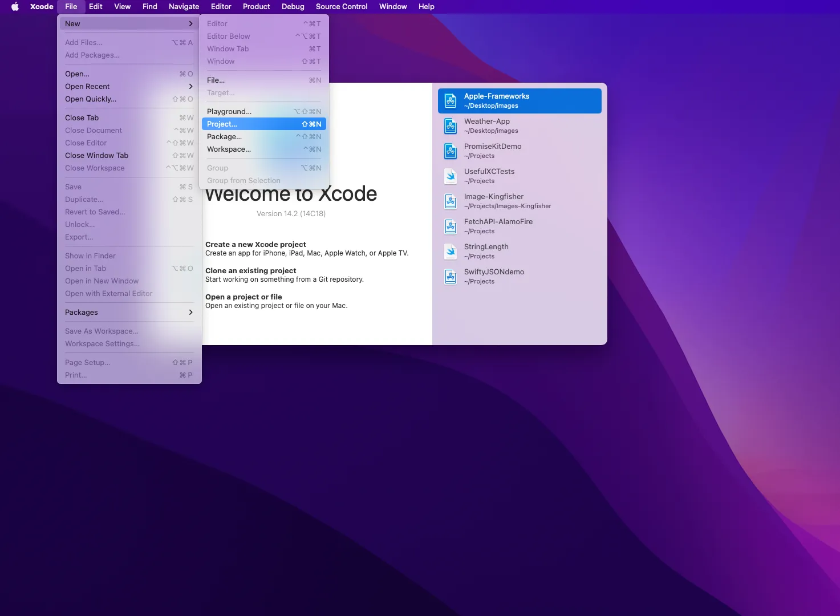The image size is (840, 616).
Task: Open the Navigate menu
Action: coord(184,7)
